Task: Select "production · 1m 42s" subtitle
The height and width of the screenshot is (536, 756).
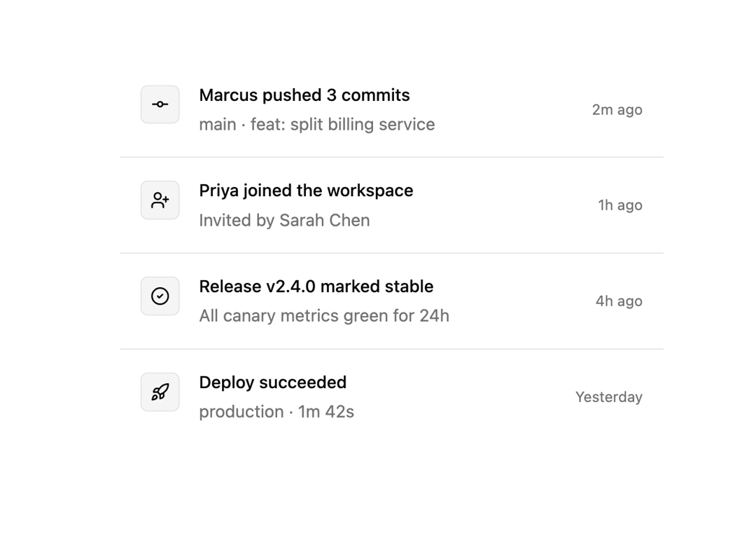Action: pyautogui.click(x=276, y=412)
